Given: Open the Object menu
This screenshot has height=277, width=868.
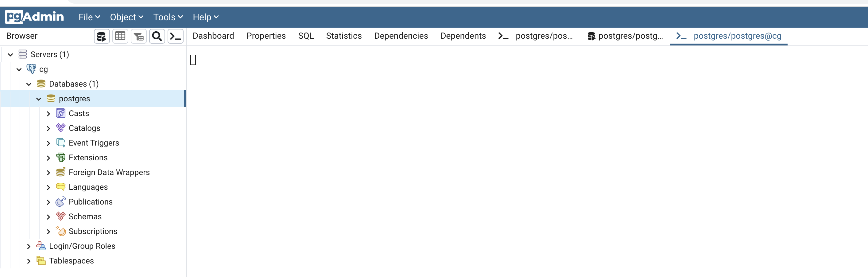Looking at the screenshot, I should pyautogui.click(x=126, y=17).
